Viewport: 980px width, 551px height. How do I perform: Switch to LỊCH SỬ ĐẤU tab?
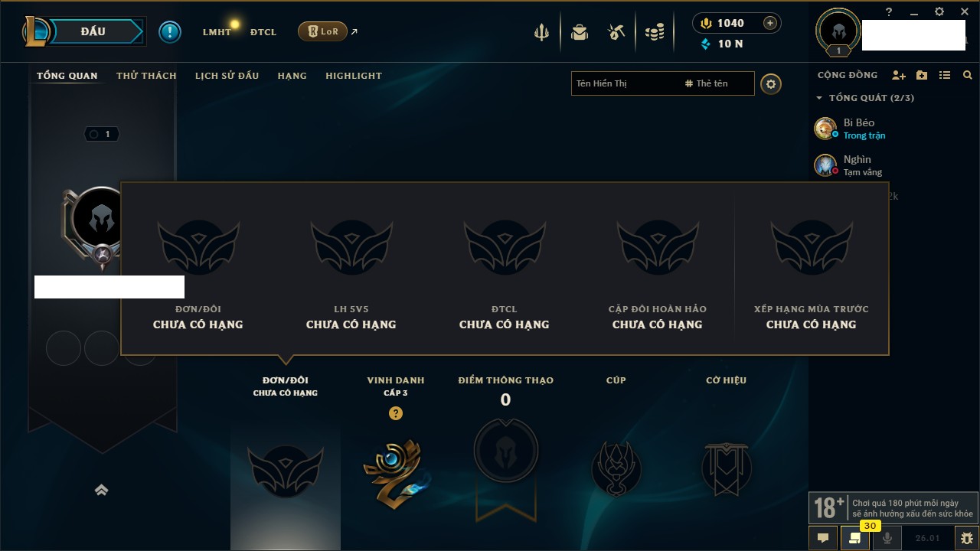[227, 76]
